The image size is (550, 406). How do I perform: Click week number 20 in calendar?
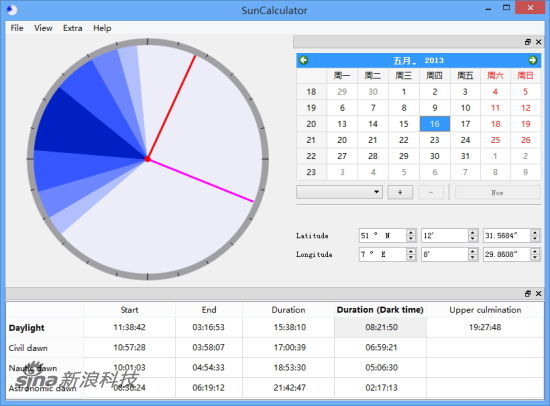[x=311, y=124]
